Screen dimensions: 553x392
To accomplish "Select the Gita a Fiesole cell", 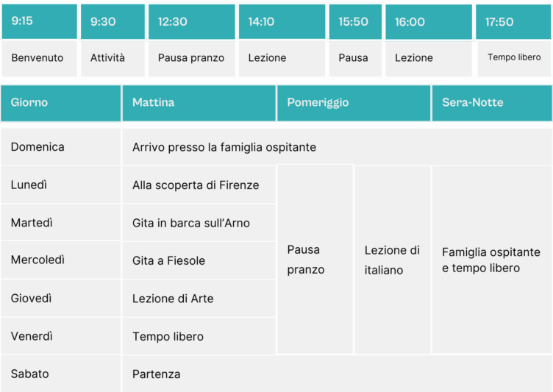I will click(169, 261).
